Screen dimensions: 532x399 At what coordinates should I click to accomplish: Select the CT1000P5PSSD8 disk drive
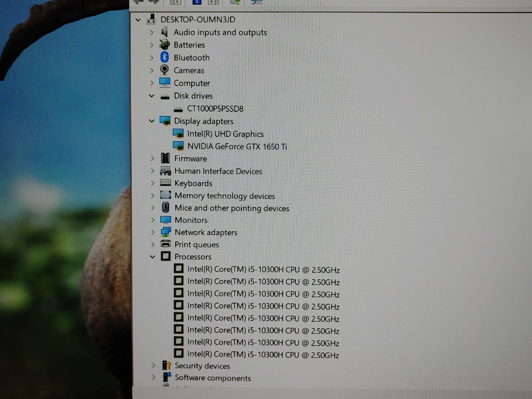[x=215, y=109]
